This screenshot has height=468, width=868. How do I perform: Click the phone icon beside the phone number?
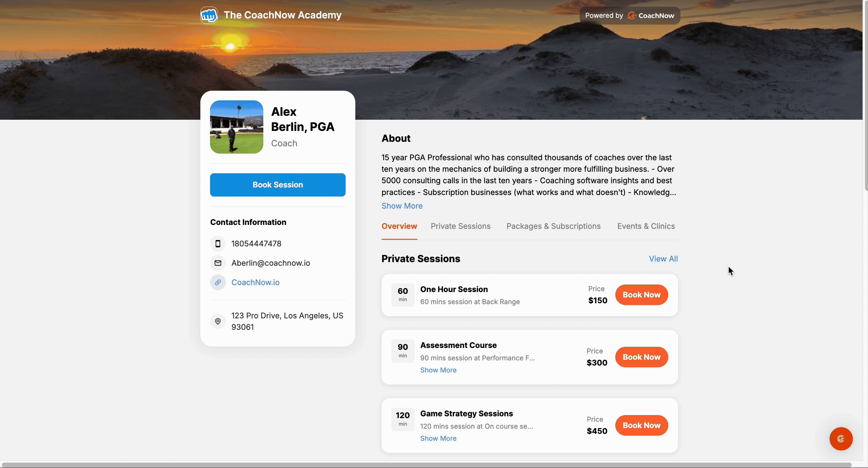(x=218, y=243)
